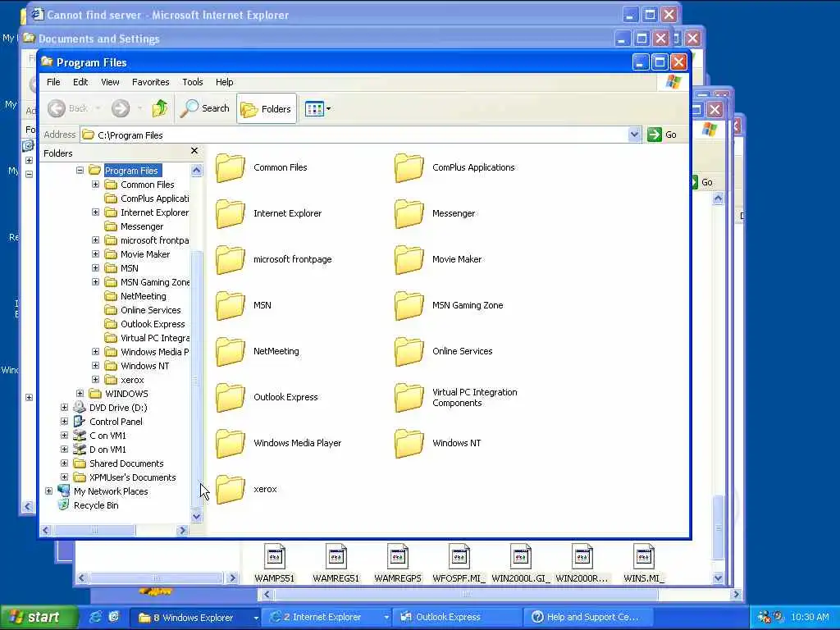
Task: Select the Windows NT folder icon
Action: point(409,443)
